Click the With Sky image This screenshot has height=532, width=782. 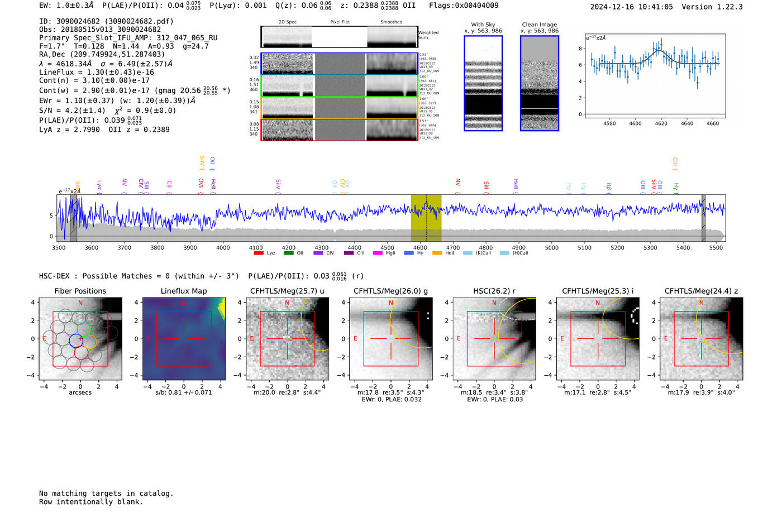point(483,83)
